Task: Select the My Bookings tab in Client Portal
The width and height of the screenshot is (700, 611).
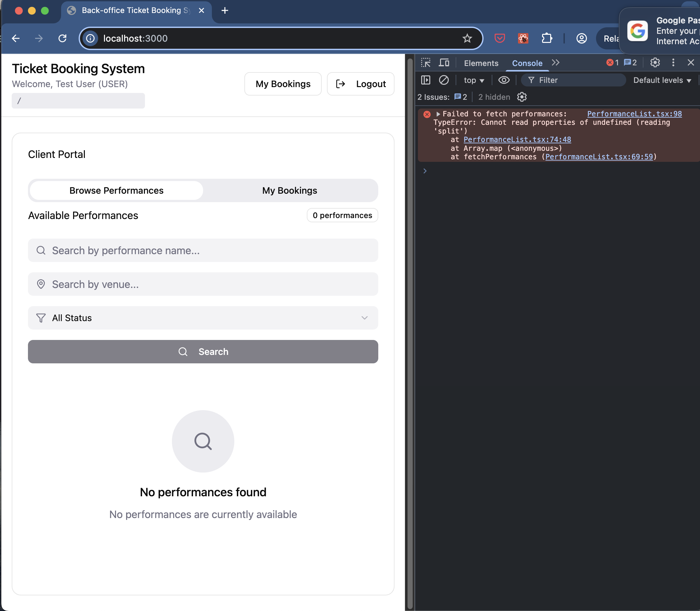Action: coord(290,190)
